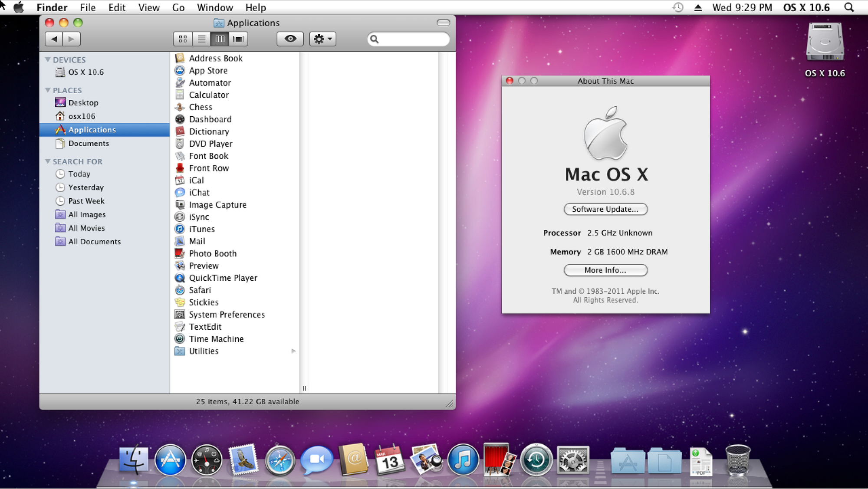This screenshot has width=868, height=489.
Task: Click the Go menu in menu bar
Action: [x=178, y=7]
